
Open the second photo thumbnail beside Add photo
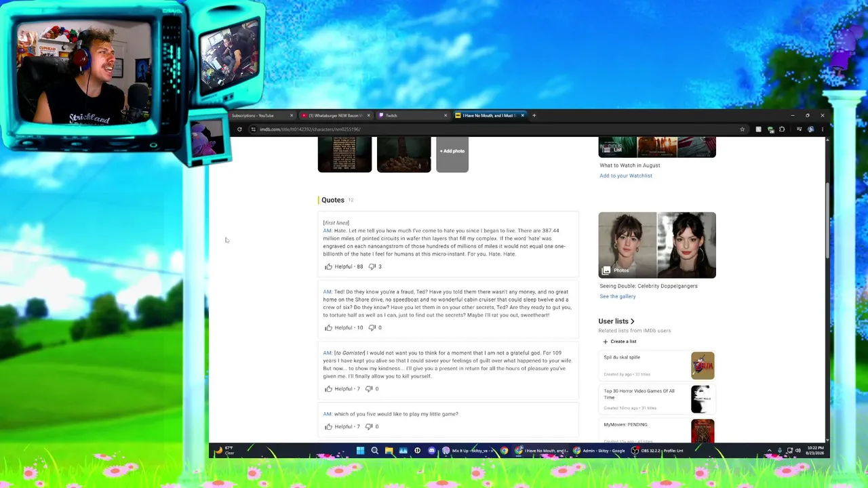404,155
